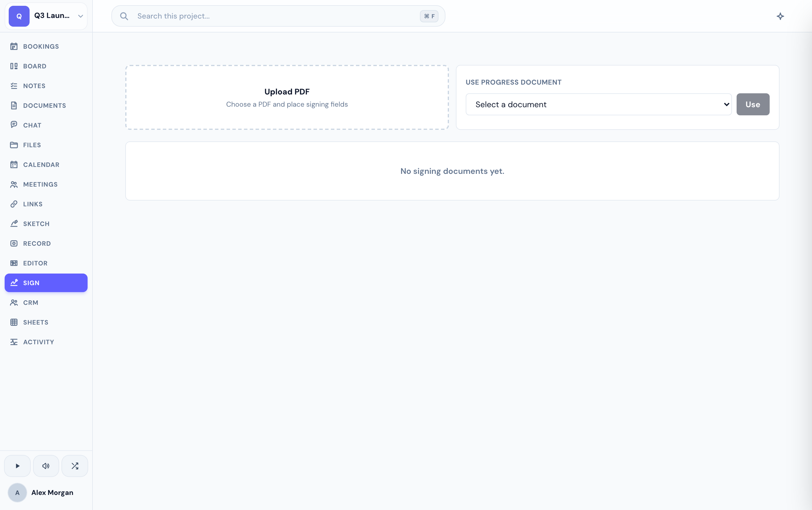Open the Bookings calendar icon in sidebar

point(14,46)
